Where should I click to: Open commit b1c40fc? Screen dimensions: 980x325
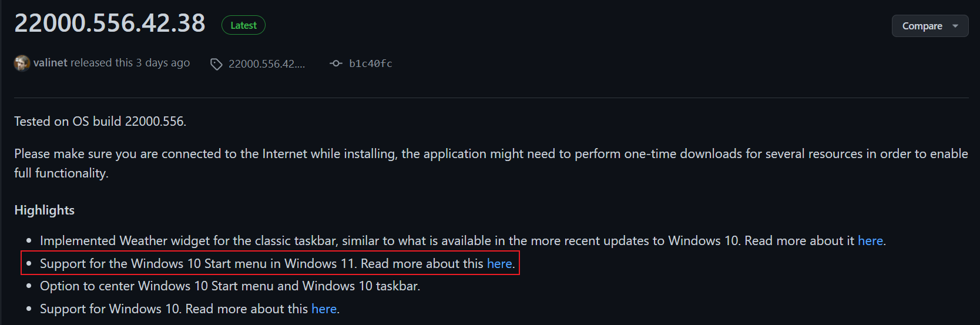click(371, 63)
